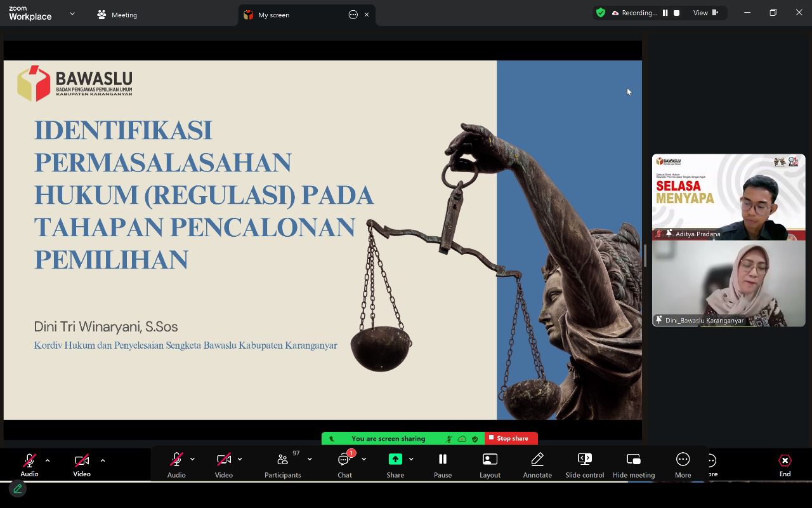This screenshot has height=508, width=812.
Task: Pause the screen share
Action: (x=443, y=465)
